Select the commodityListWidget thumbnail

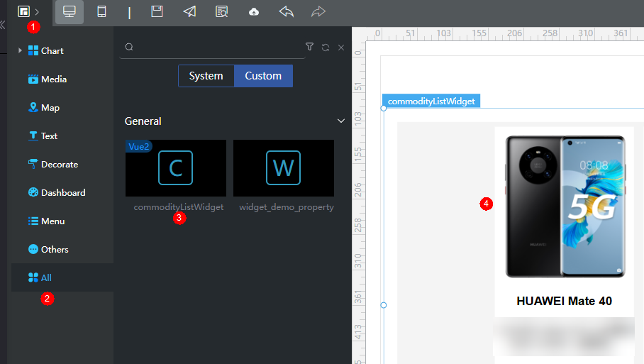point(176,168)
